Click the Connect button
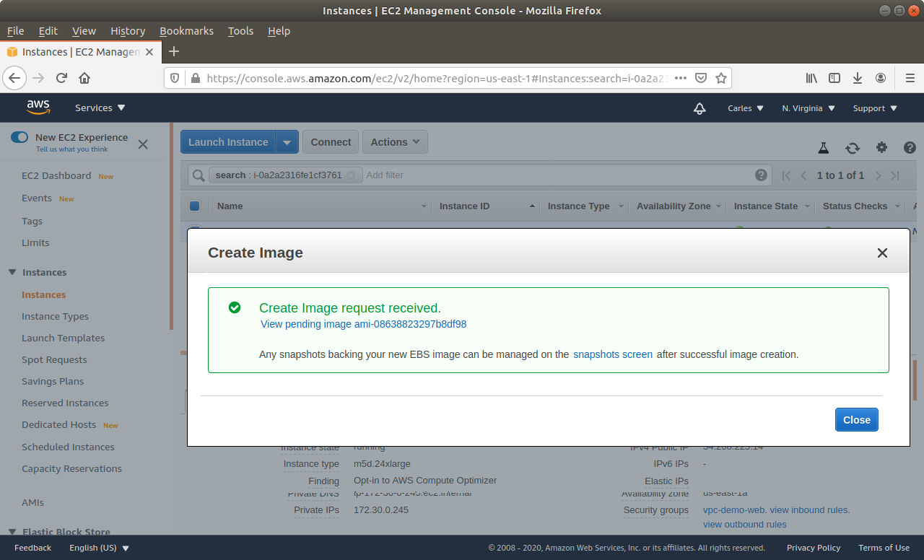Screen dimensions: 924x560 tap(331, 142)
